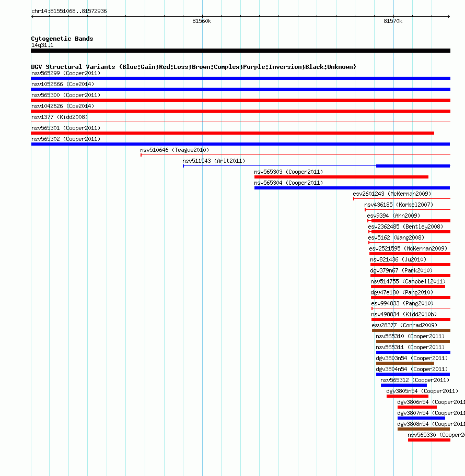The image size is (465, 476).
Task: Click esv2521595 (McKernan2009) label
Action: pyautogui.click(x=408, y=248)
